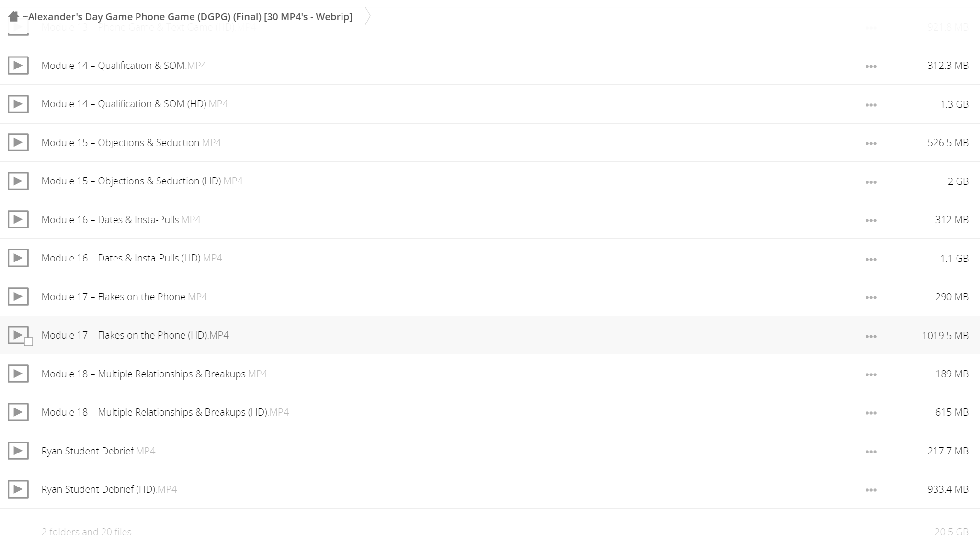Open Module 15 – Objections & Seduction (HD).MP4
980x544 pixels.
pyautogui.click(x=142, y=181)
